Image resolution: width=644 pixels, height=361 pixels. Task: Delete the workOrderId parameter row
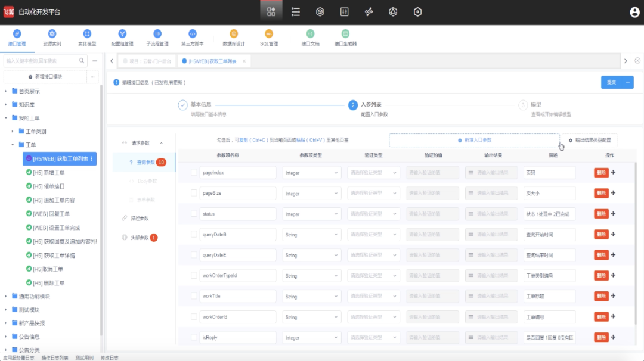pyautogui.click(x=601, y=317)
